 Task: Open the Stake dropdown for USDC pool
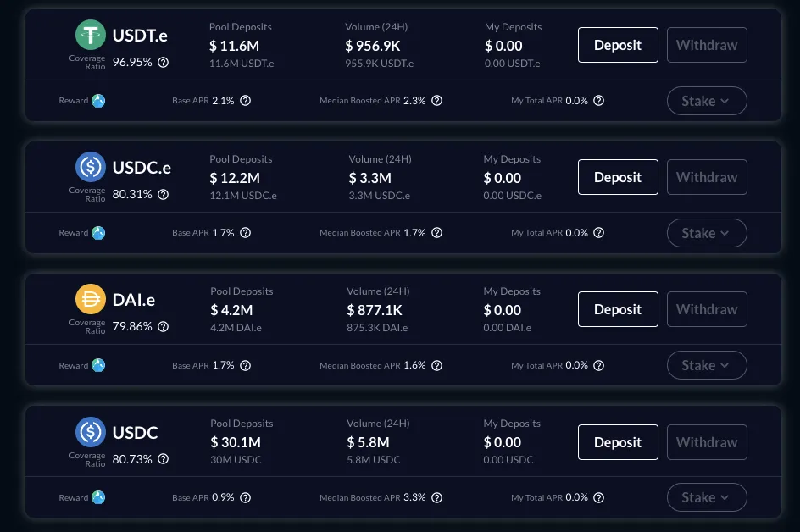[707, 497]
